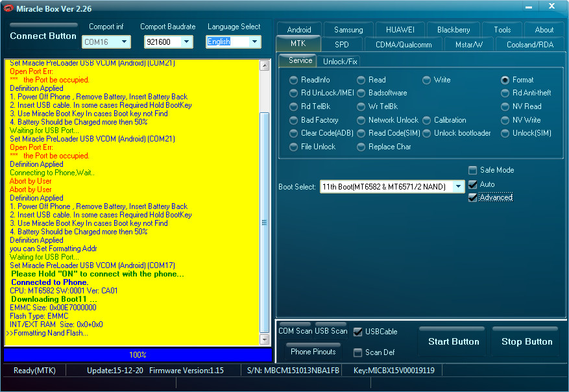Choose the Rd UnLock/IMEI option

(x=322, y=93)
